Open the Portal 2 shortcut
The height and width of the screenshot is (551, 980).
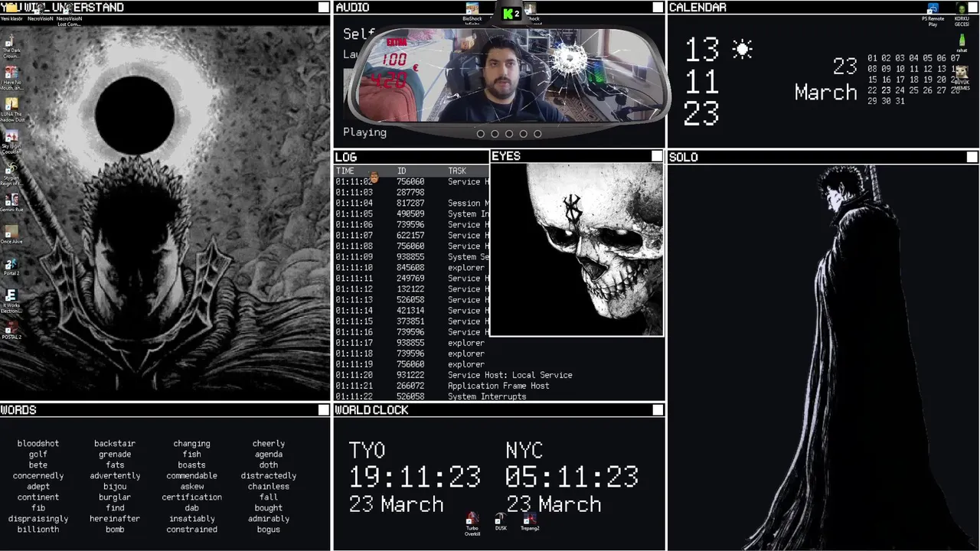click(x=11, y=266)
